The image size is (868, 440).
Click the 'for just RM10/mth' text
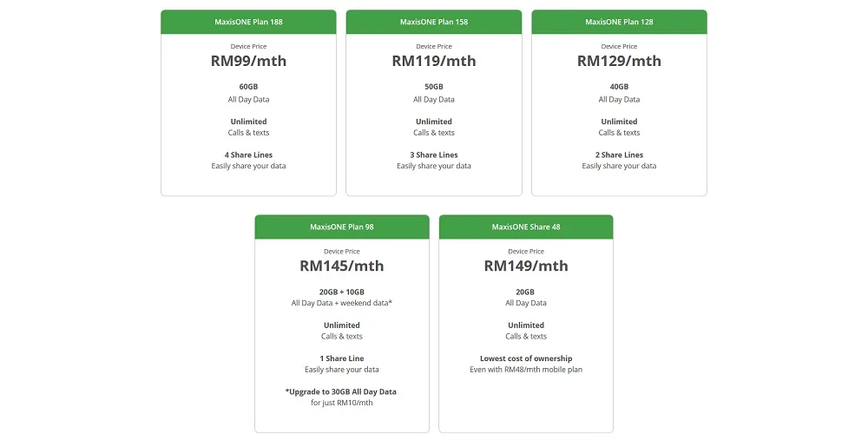[x=342, y=403]
